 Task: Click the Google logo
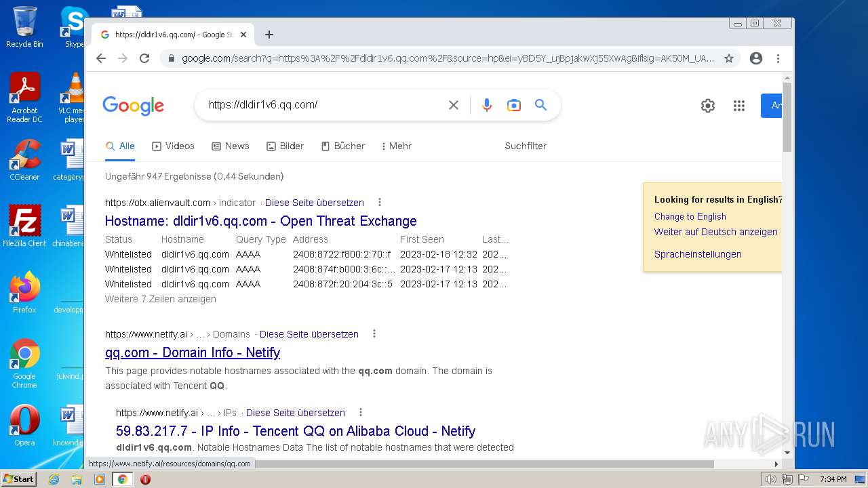click(x=134, y=106)
